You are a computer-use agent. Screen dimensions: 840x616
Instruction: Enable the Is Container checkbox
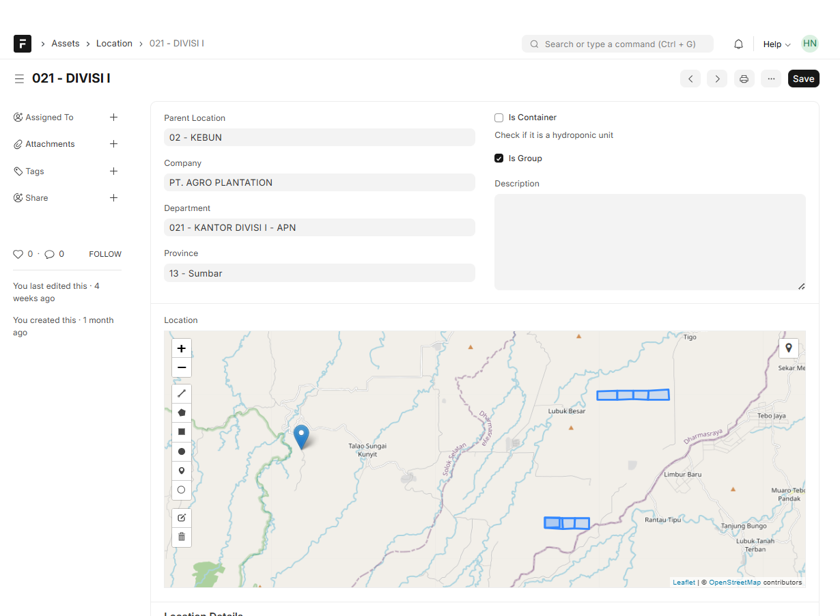click(499, 117)
